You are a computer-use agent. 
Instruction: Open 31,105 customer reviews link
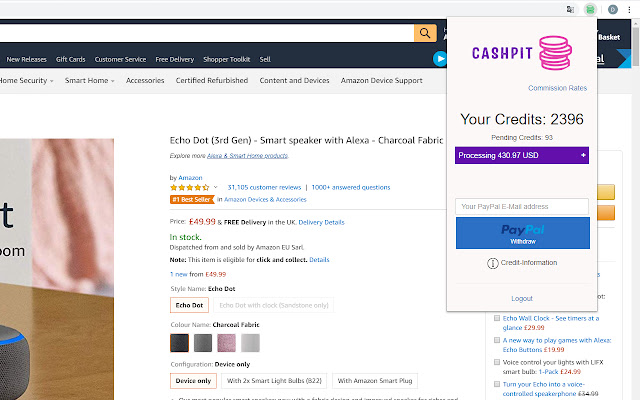point(264,187)
